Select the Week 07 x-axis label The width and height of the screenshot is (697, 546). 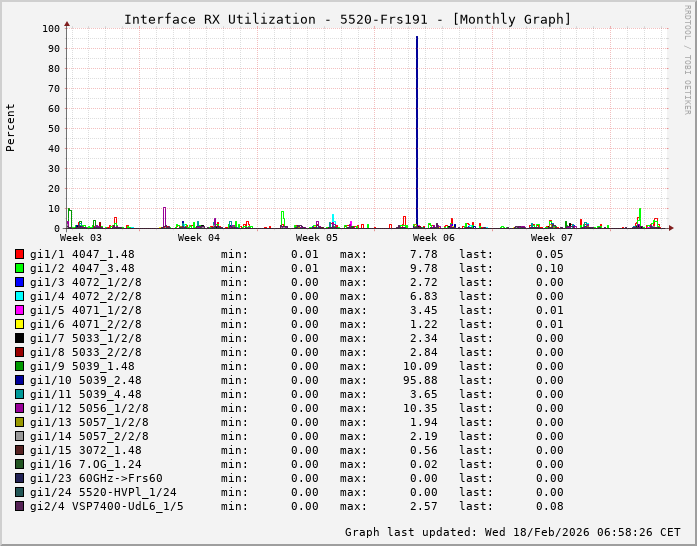pyautogui.click(x=552, y=238)
